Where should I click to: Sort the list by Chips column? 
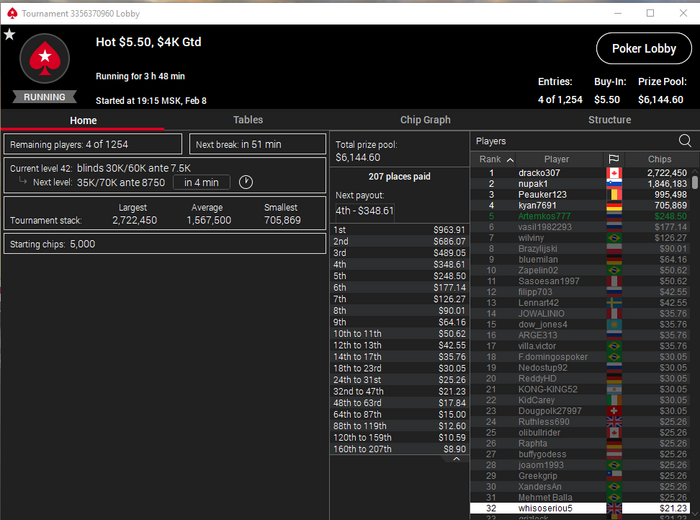[x=659, y=159]
